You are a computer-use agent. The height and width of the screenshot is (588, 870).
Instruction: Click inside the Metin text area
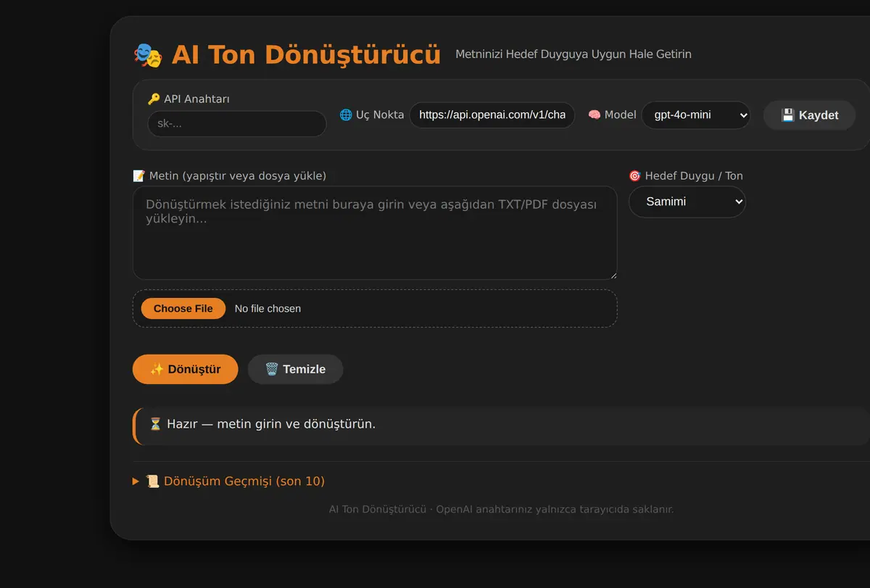(x=375, y=233)
